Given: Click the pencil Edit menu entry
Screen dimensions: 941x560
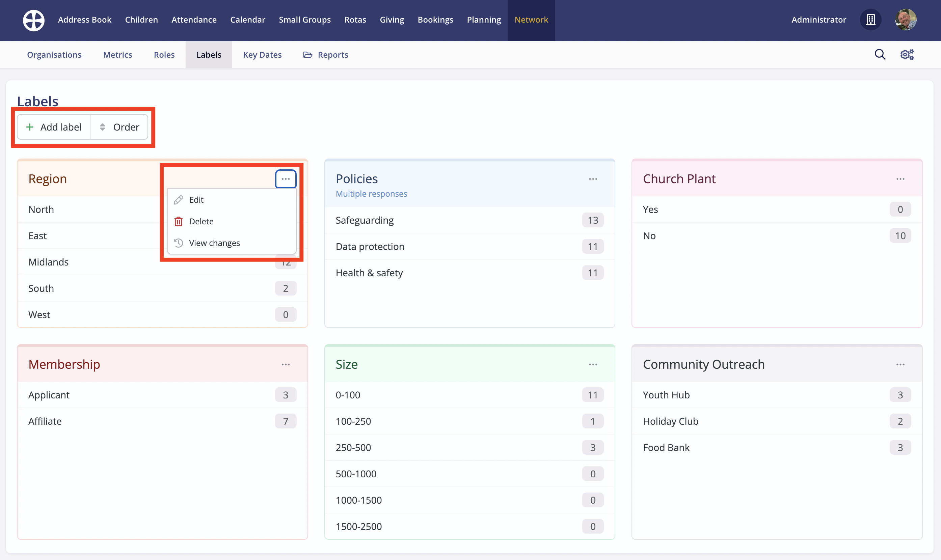Looking at the screenshot, I should 196,200.
